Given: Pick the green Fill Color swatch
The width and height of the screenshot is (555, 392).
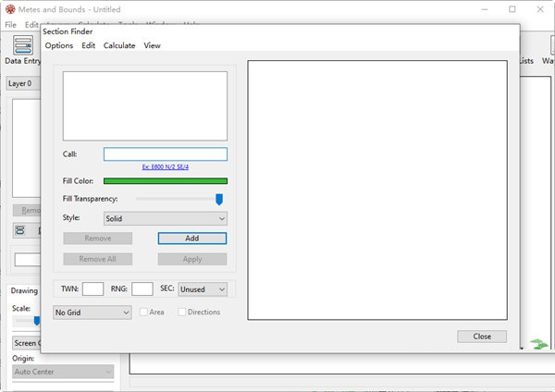Looking at the screenshot, I should coord(165,181).
